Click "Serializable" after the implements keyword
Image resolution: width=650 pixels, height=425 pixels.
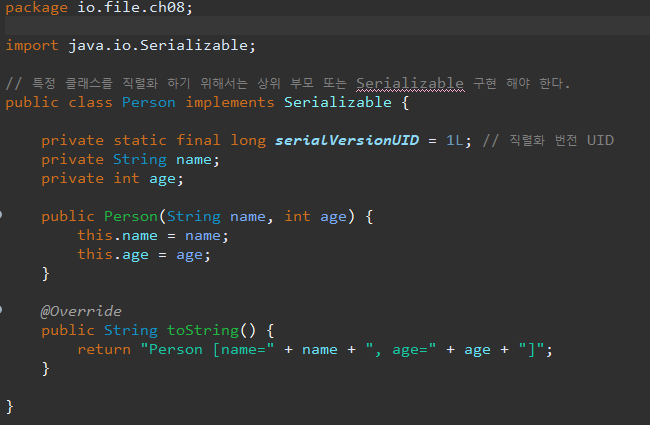337,102
